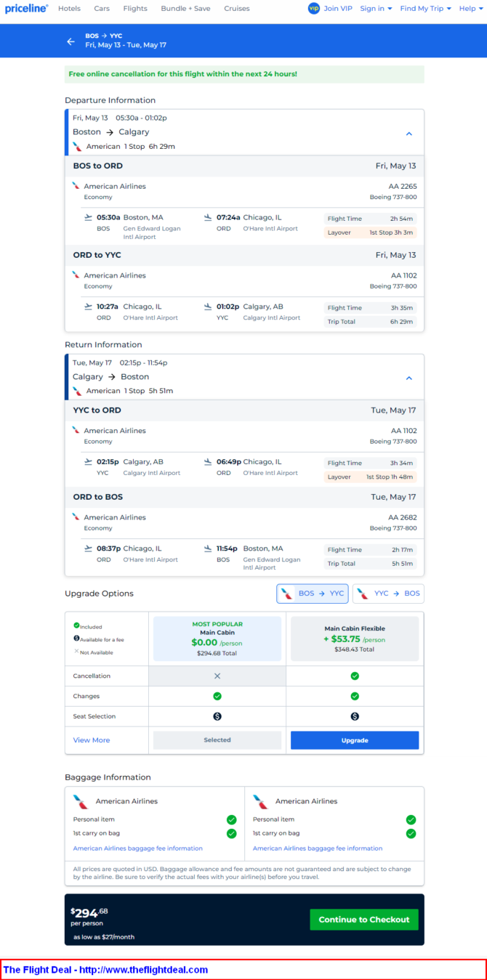The height and width of the screenshot is (980, 487).
Task: Click the VIP badge icon
Action: 313,9
